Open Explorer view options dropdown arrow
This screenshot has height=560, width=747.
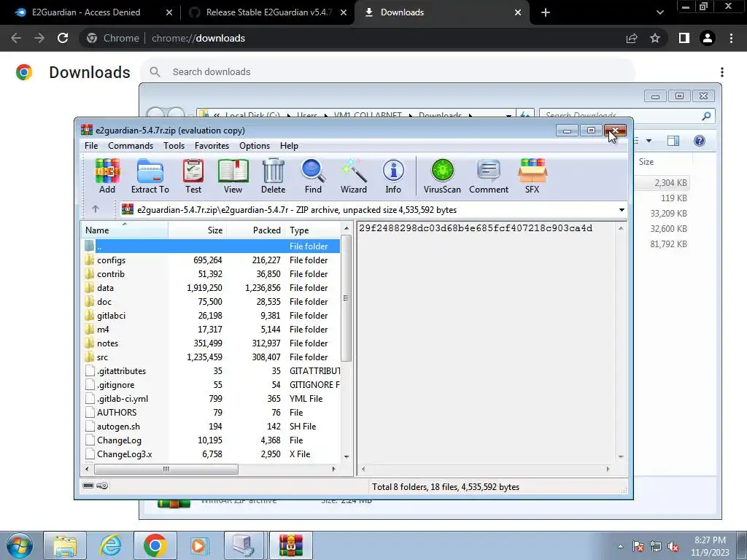649,141
